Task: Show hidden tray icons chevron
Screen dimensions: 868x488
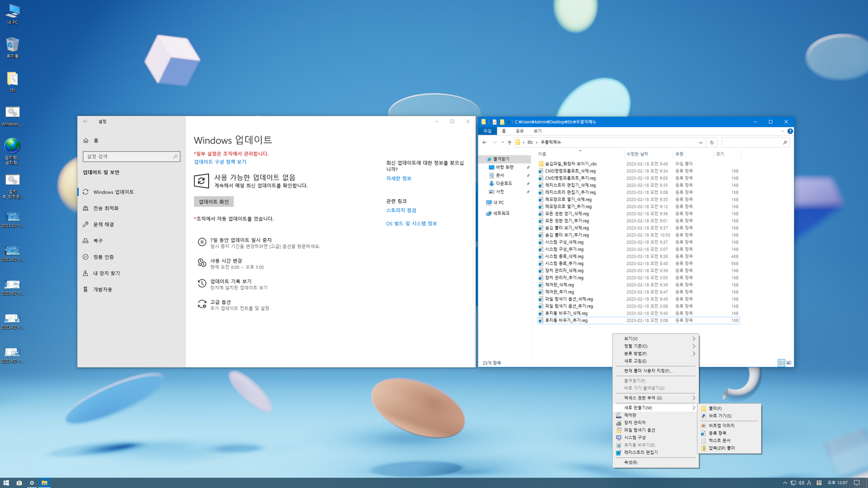Action: (x=785, y=483)
